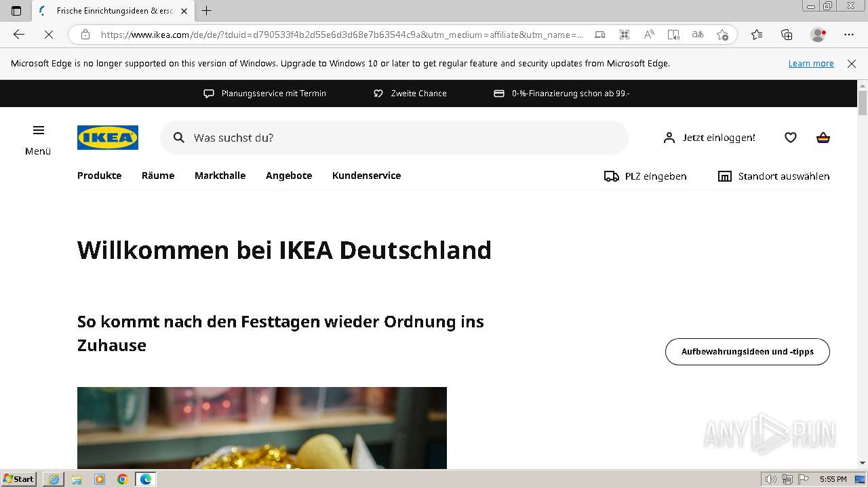Launch Internet Explorer from taskbar

pyautogui.click(x=54, y=479)
